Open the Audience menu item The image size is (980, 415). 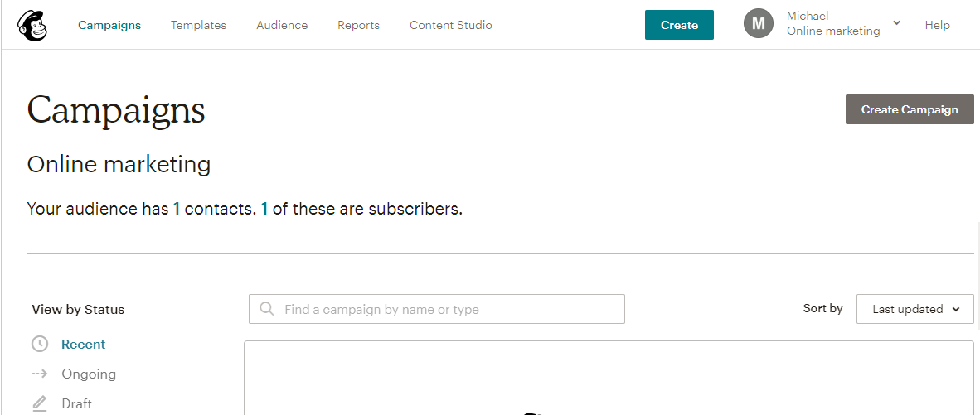[x=282, y=25]
